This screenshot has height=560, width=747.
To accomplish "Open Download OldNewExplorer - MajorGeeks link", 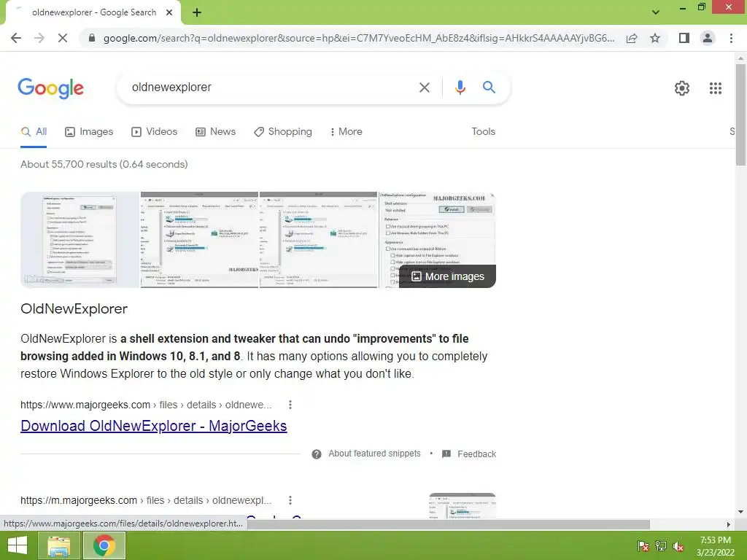I will [x=153, y=426].
